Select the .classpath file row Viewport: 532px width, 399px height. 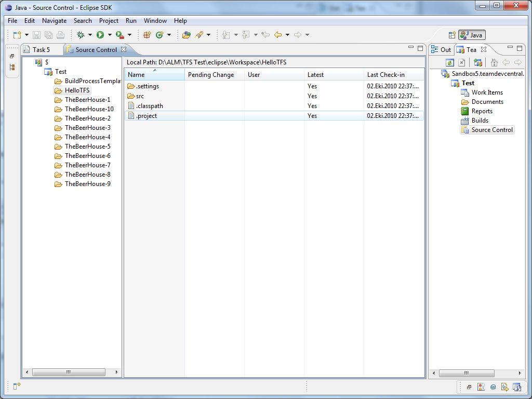pos(274,106)
